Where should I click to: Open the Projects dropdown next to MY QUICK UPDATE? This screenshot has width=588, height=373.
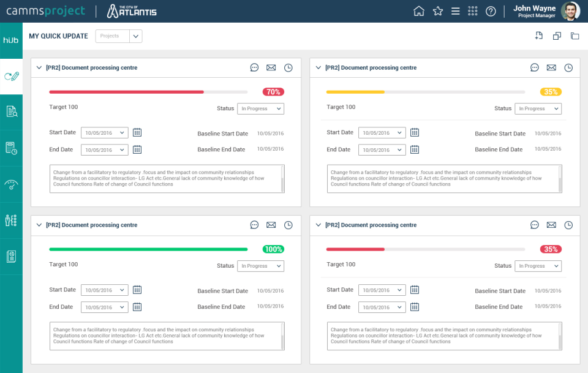[118, 36]
